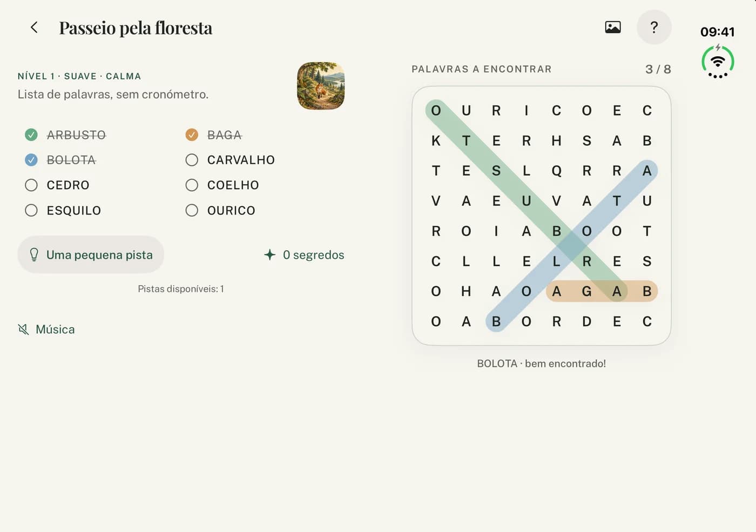Click the 09:41 clock display
Image resolution: width=756 pixels, height=532 pixels.
click(718, 32)
